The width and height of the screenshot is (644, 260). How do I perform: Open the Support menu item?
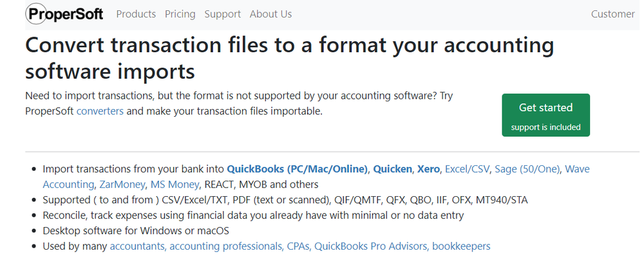tap(223, 14)
